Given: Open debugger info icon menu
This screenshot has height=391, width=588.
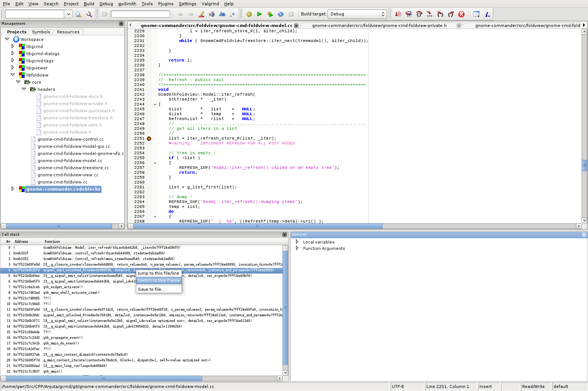Looking at the screenshot, I should [487, 14].
